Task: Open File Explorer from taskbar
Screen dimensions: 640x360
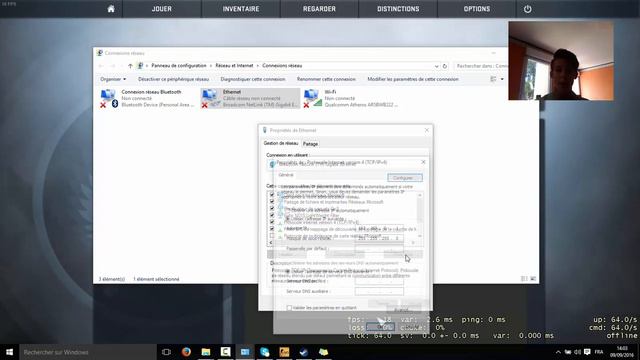Action: pos(206,352)
